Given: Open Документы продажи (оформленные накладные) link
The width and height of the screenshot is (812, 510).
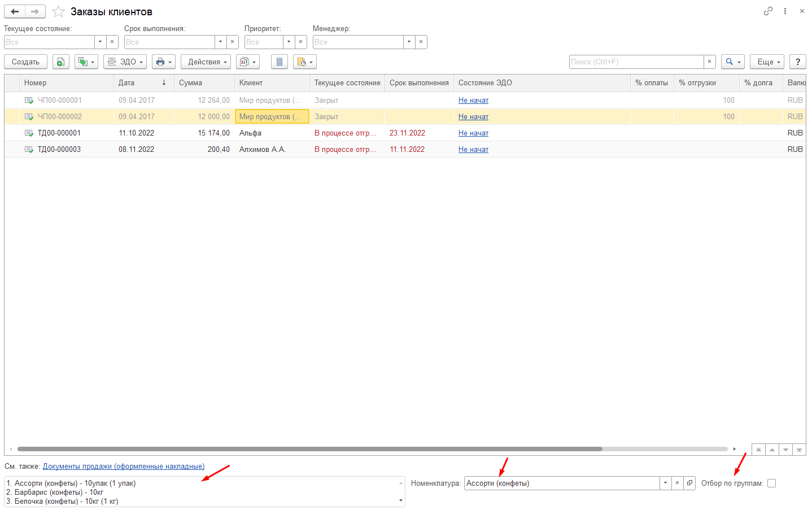Looking at the screenshot, I should [124, 466].
